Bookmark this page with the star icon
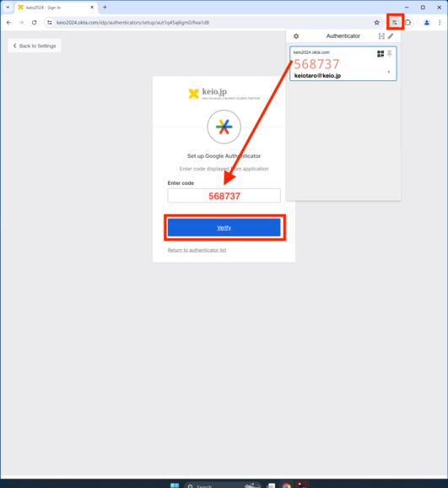Screen dimensions: 448x488 [x=377, y=23]
